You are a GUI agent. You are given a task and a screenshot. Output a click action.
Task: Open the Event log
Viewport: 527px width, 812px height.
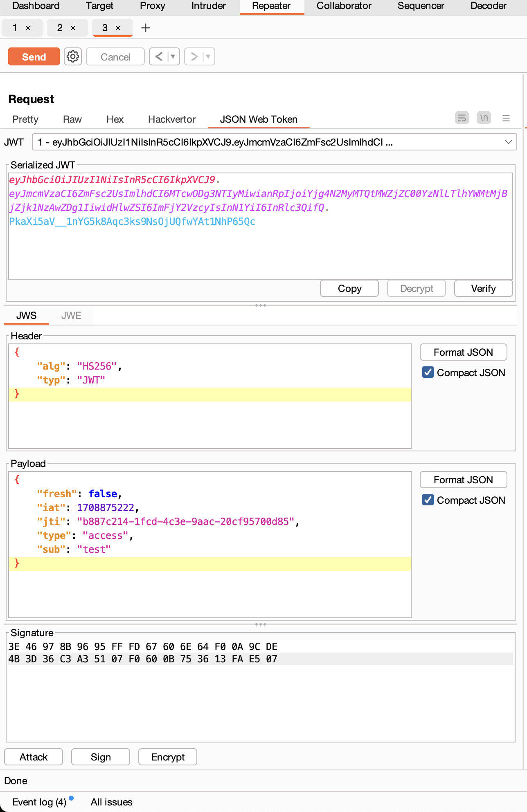tap(39, 802)
